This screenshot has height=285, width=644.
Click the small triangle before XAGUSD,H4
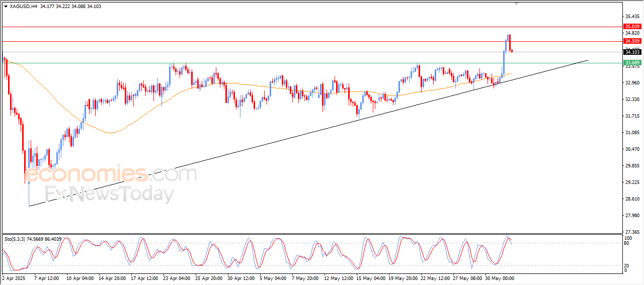pyautogui.click(x=6, y=7)
